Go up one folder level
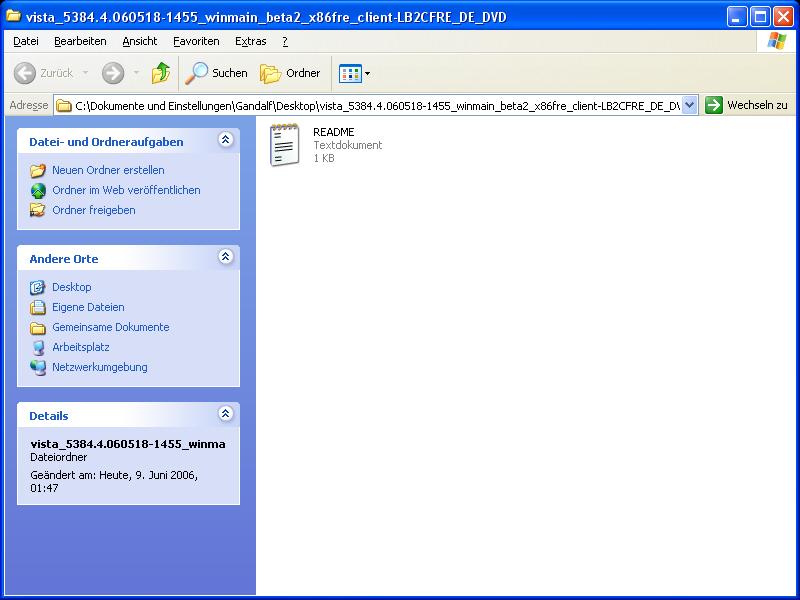Viewport: 800px width, 600px height. (x=161, y=73)
